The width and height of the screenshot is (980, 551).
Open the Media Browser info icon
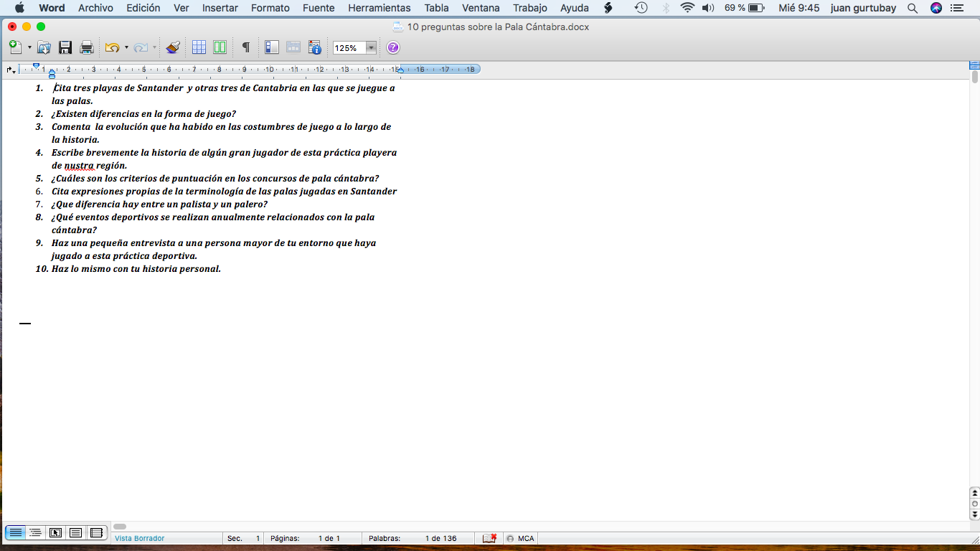coord(314,47)
